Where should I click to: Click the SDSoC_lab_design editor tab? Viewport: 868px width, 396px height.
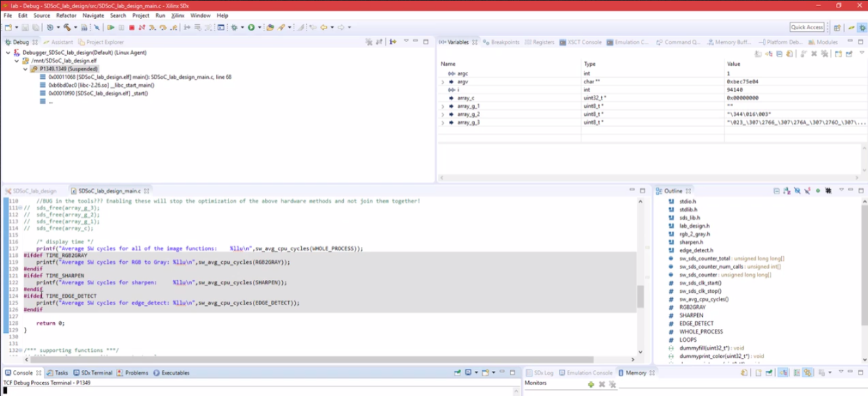pos(32,191)
